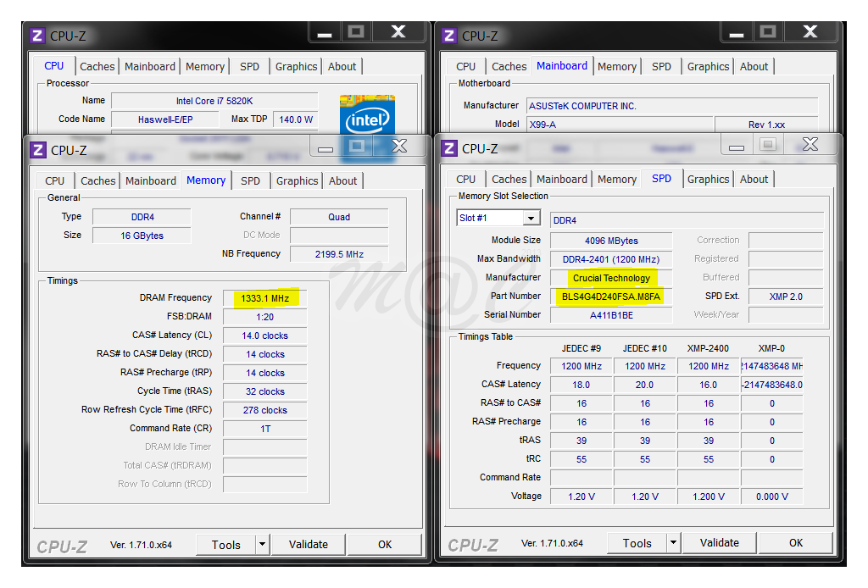Select SPD tab in back Mainboard window
The height and width of the screenshot is (588, 868).
[x=661, y=66]
